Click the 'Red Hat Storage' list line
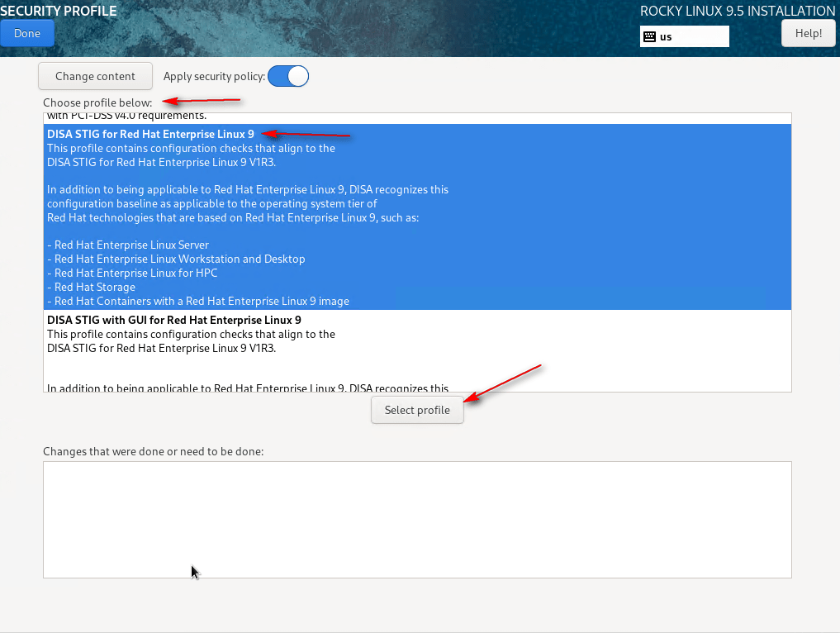Viewport: 840px width, 633px height. 94,287
